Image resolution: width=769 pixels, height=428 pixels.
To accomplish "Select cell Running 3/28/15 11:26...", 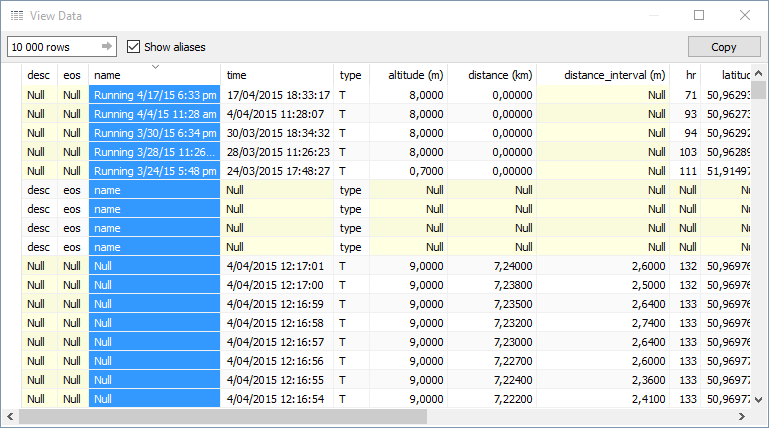I will point(154,152).
